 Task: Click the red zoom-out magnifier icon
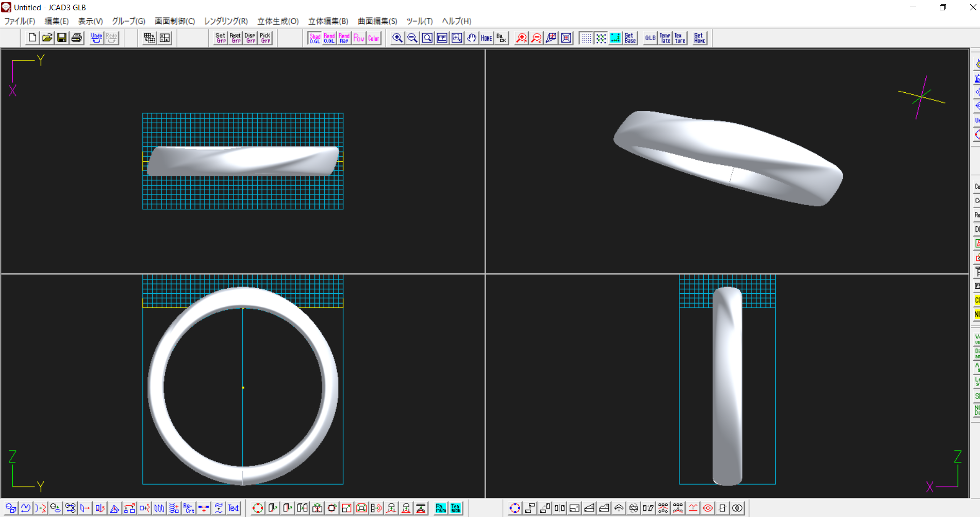point(537,38)
